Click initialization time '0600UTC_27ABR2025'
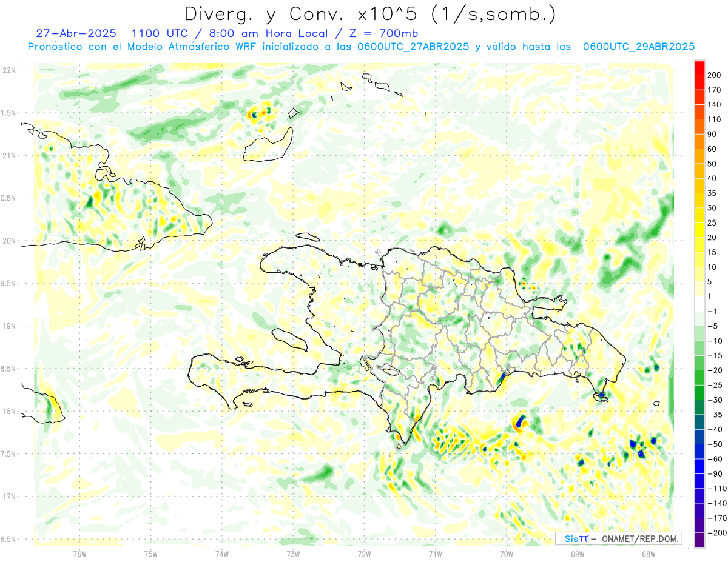Viewport: 728px width, 562px height. click(x=412, y=47)
